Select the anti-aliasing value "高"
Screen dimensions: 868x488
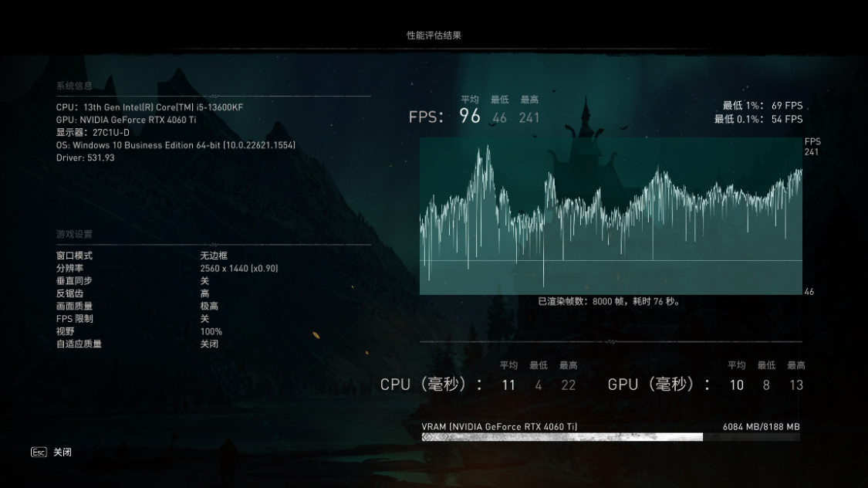pos(204,293)
